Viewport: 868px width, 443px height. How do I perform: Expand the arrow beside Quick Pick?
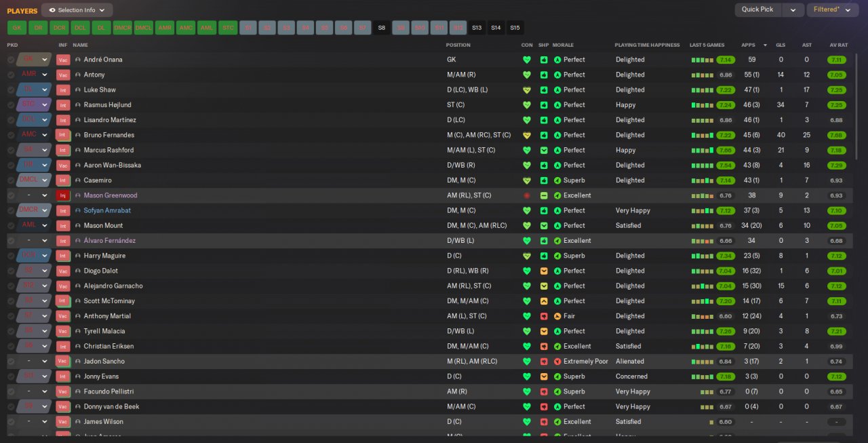(x=793, y=9)
